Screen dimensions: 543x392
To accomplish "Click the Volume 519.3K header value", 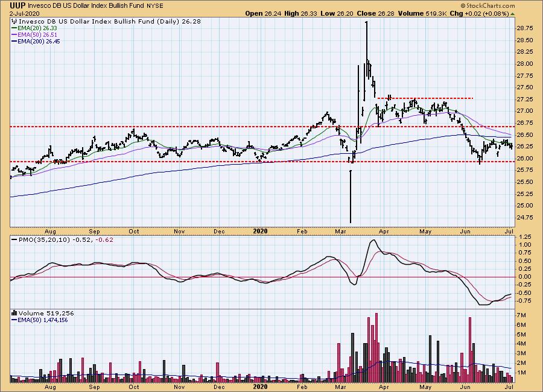I will coord(422,13).
